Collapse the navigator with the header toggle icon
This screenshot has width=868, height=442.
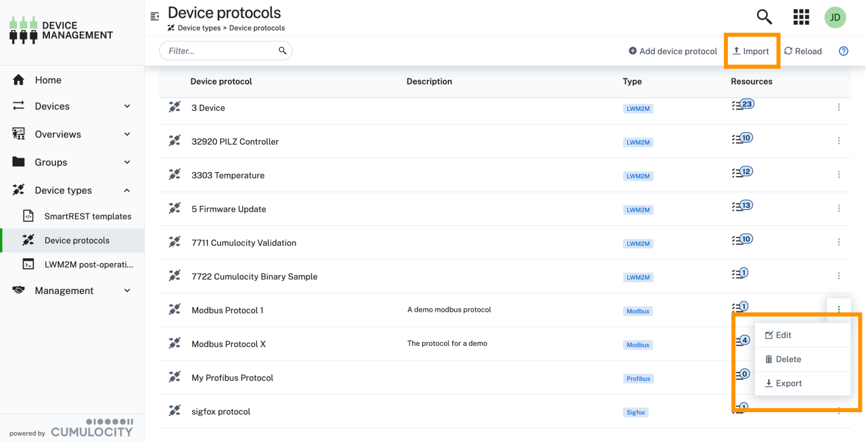155,16
